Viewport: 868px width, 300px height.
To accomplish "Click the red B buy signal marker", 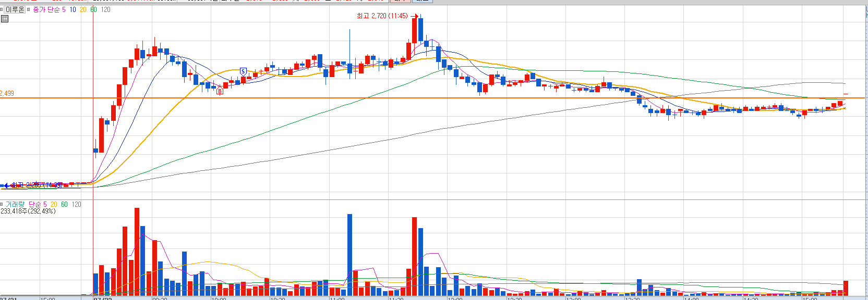I will (x=220, y=91).
